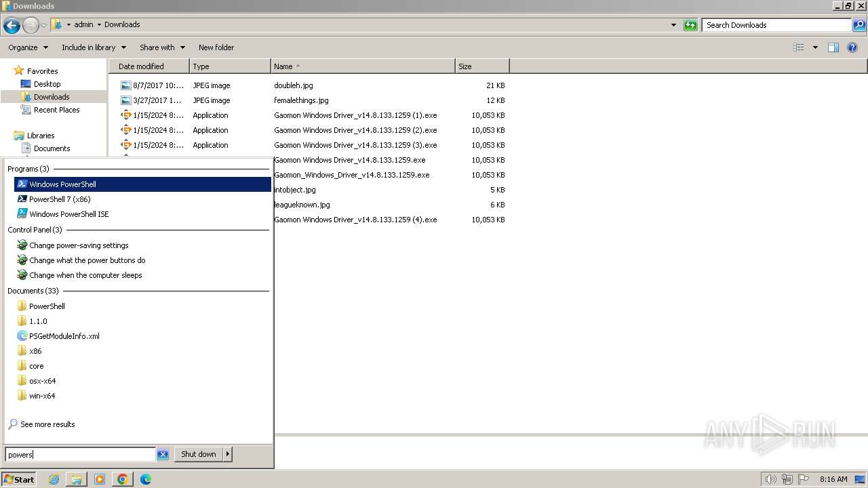Select Desktop in Favorites
The height and width of the screenshot is (488, 868).
pyautogui.click(x=47, y=84)
